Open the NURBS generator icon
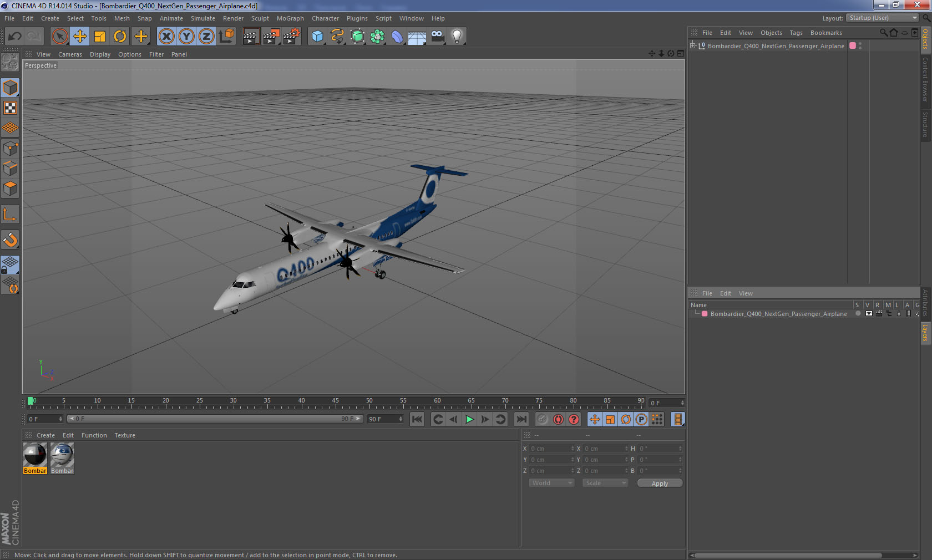 point(358,37)
